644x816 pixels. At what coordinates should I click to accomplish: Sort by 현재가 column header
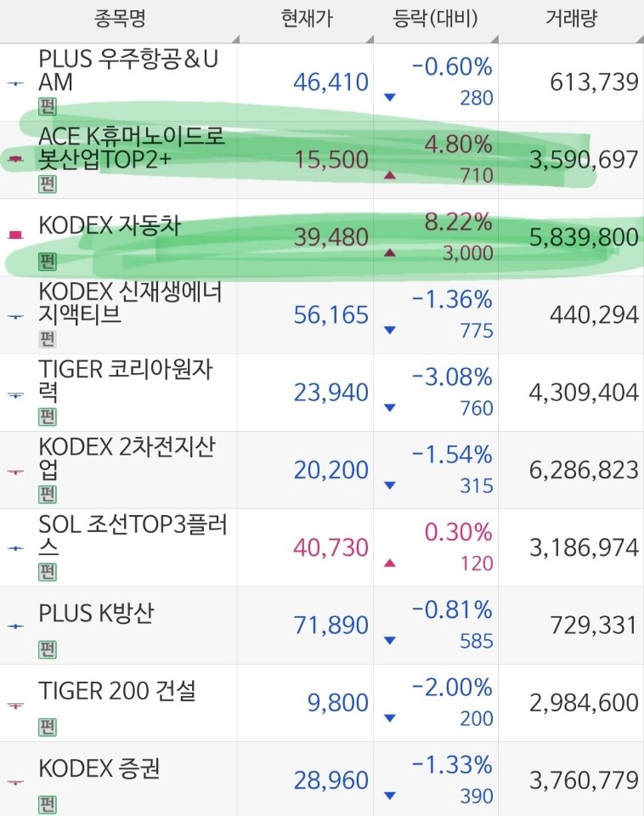tap(307, 20)
